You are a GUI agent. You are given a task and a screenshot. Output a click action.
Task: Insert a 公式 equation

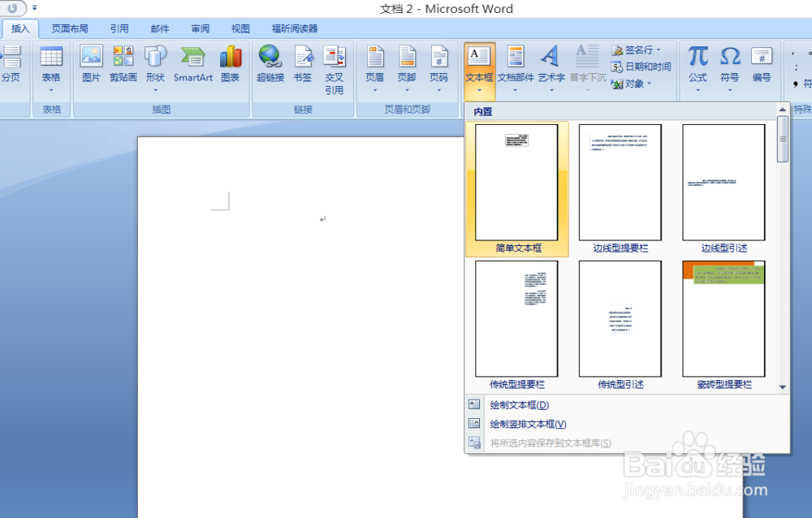click(x=698, y=68)
